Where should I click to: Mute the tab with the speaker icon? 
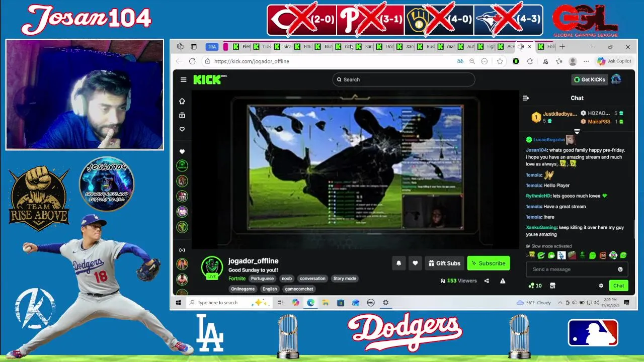point(521,47)
